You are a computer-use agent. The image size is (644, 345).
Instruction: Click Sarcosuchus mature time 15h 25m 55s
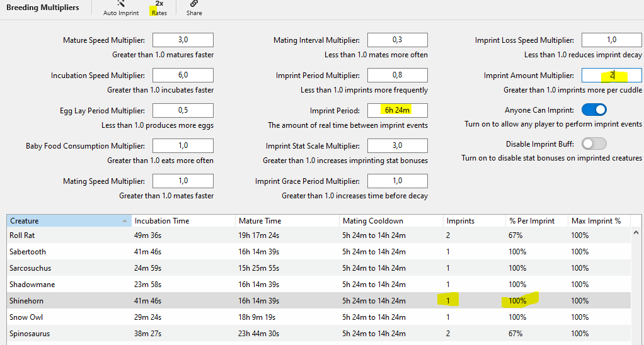pos(259,268)
